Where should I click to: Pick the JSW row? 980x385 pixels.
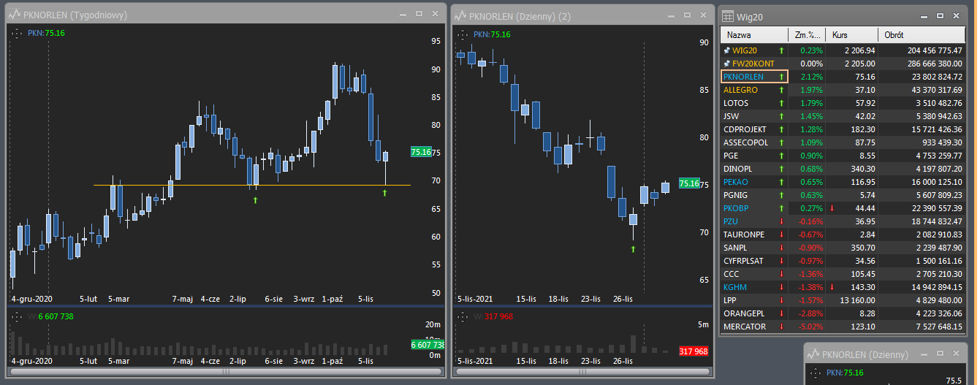(x=731, y=116)
